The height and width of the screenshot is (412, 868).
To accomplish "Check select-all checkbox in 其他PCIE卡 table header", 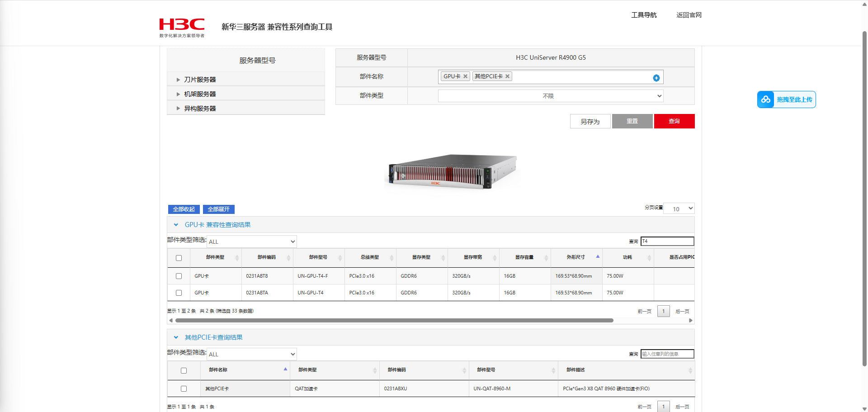I will pyautogui.click(x=184, y=370).
